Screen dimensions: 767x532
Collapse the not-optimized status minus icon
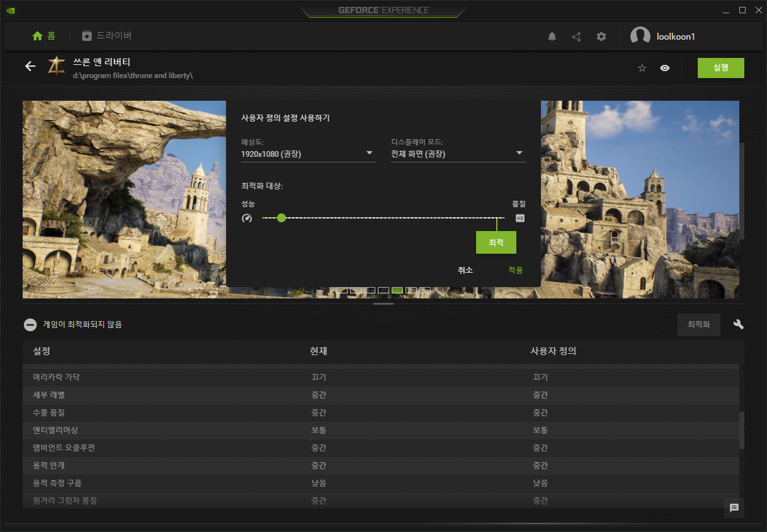pyautogui.click(x=30, y=325)
